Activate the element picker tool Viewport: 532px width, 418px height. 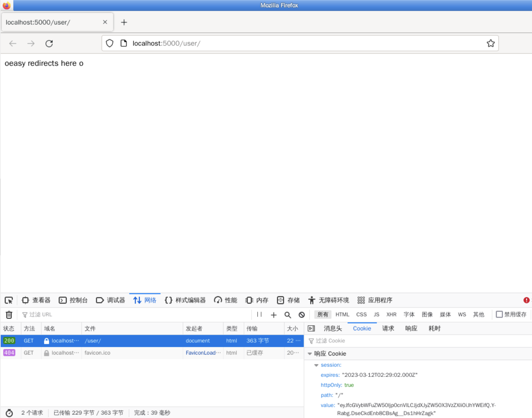point(9,300)
